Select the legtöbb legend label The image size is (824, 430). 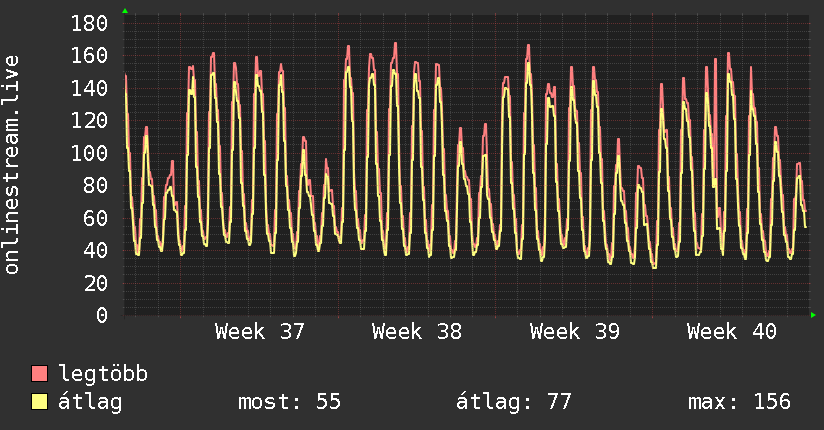click(103, 374)
